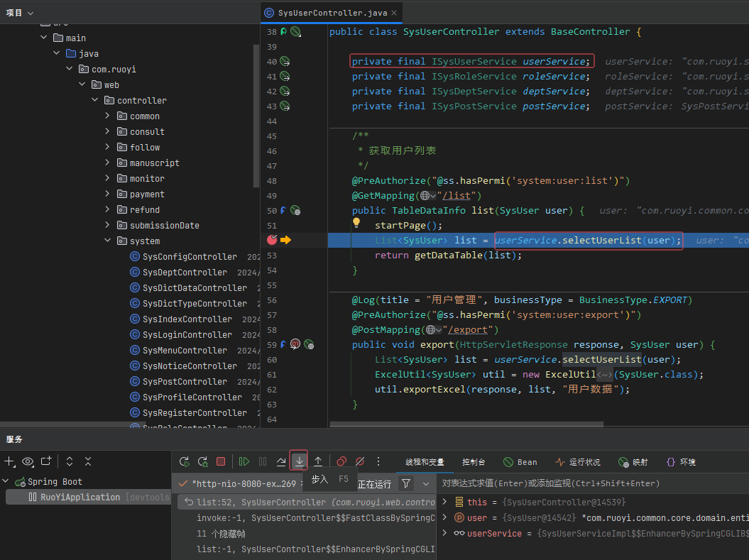Toggle the breakpoint on line 52

click(272, 240)
